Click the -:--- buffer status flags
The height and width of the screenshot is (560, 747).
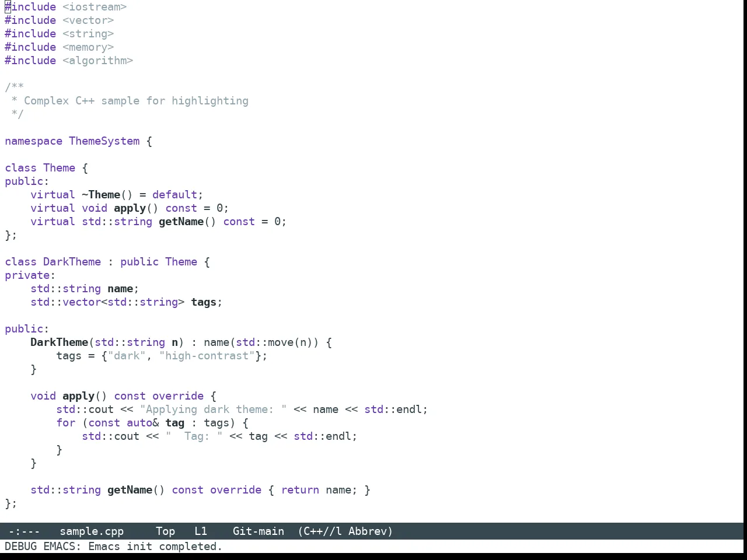click(x=24, y=531)
